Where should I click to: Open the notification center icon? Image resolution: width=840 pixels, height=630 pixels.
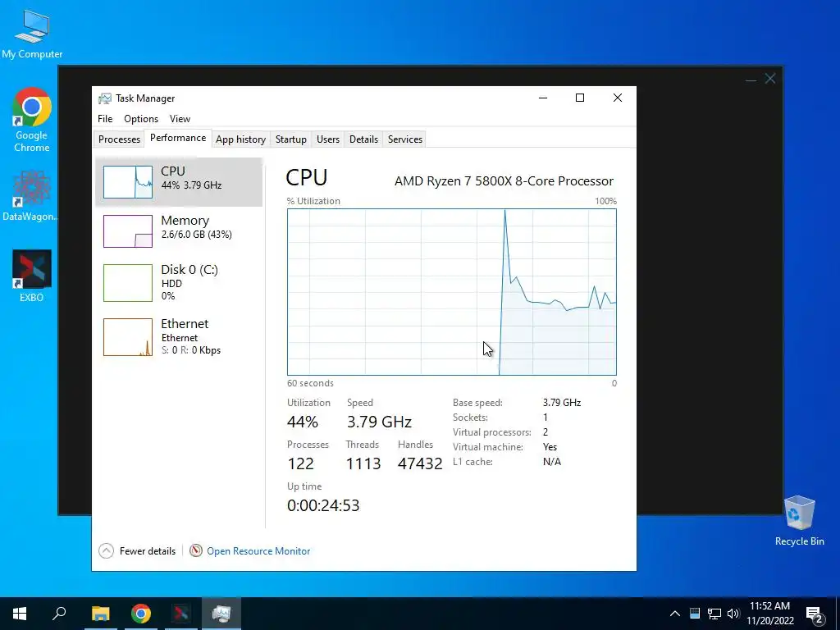coord(814,614)
